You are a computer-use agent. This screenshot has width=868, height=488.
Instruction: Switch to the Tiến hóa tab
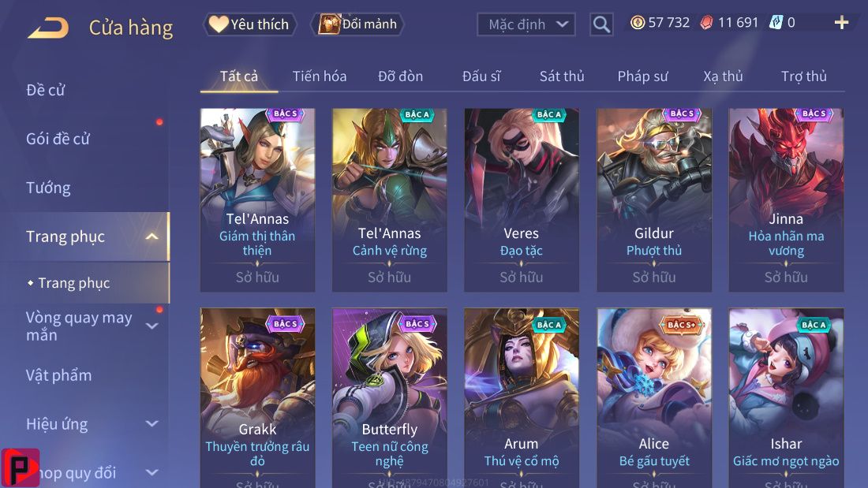[x=320, y=76]
